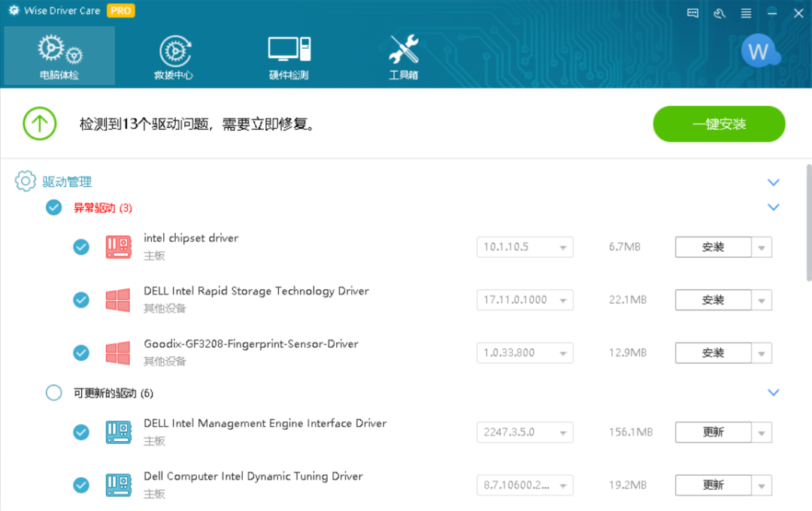Click the 检测到13个驱动问题 status message

point(197,124)
